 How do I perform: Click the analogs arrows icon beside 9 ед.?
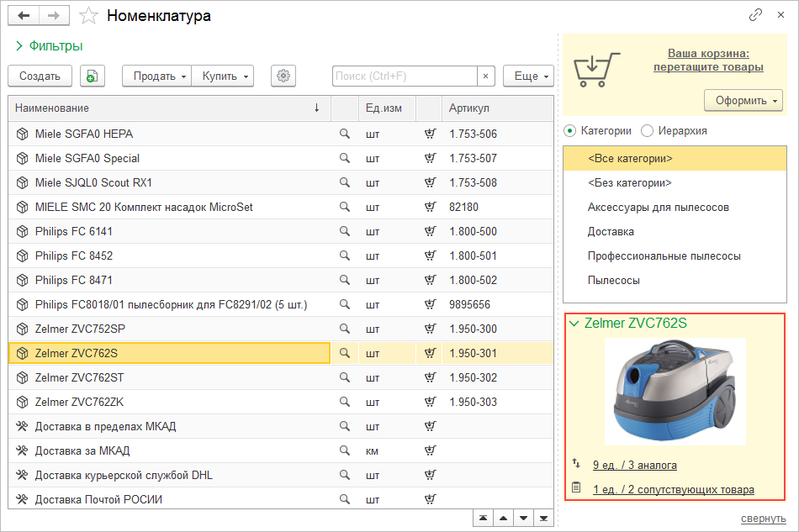[576, 464]
